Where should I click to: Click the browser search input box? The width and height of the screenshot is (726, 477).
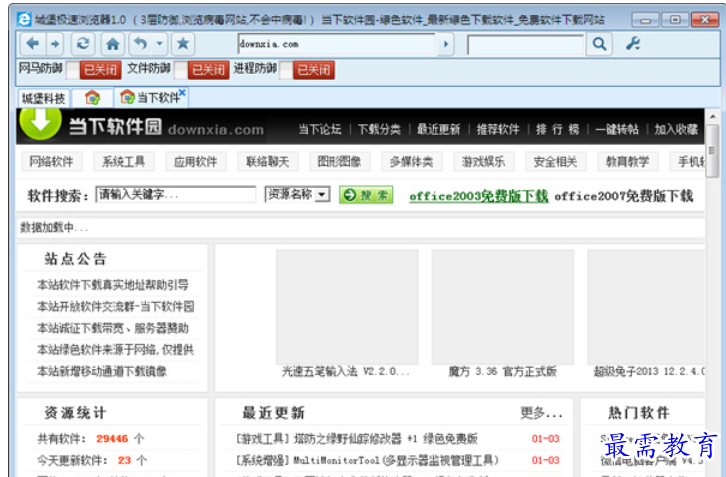click(526, 45)
